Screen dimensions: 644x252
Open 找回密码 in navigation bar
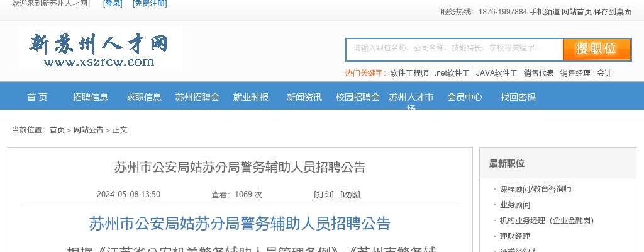click(x=518, y=97)
